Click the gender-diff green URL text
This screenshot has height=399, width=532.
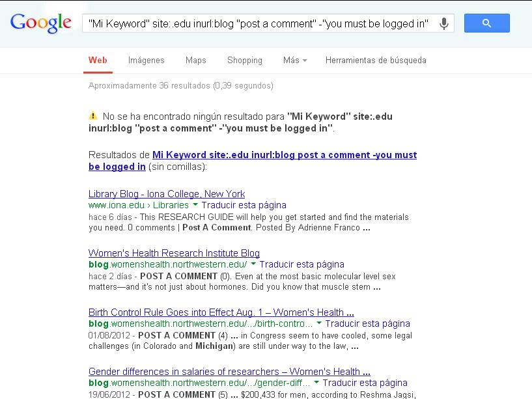pos(199,383)
